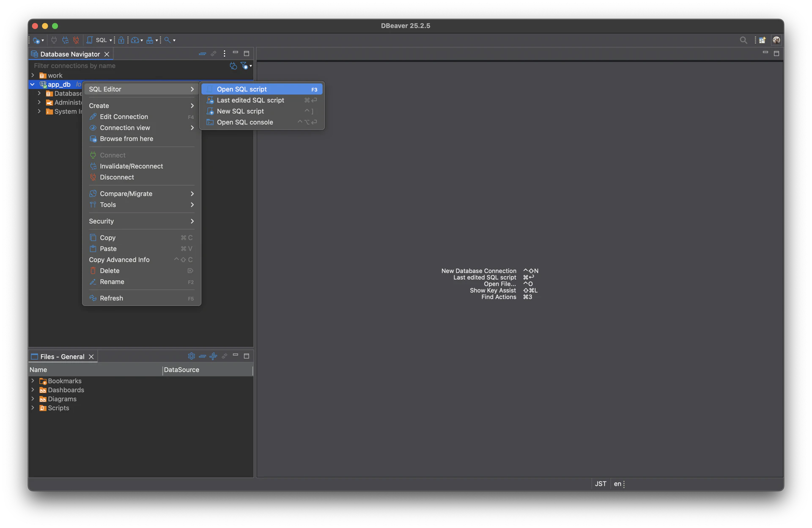Click the red Disconnect toolbar icon

(76, 40)
